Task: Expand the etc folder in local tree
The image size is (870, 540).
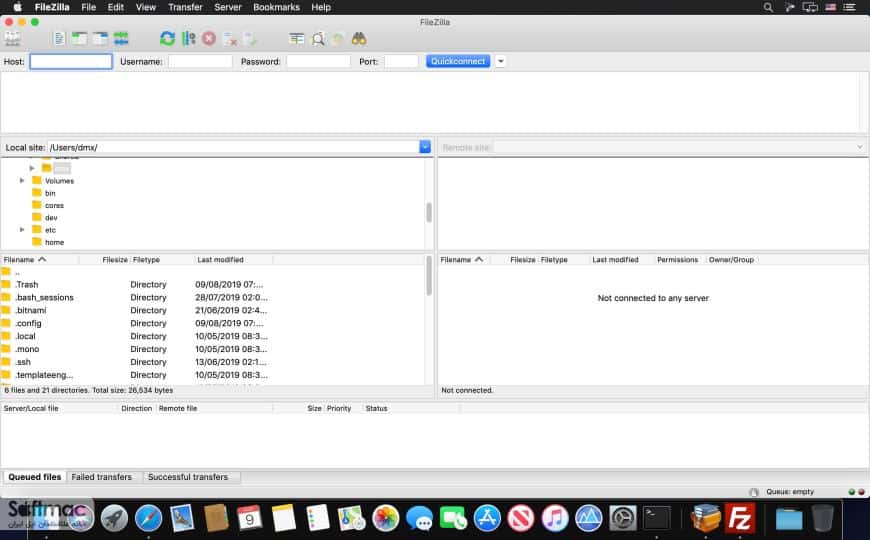Action: tap(22, 229)
